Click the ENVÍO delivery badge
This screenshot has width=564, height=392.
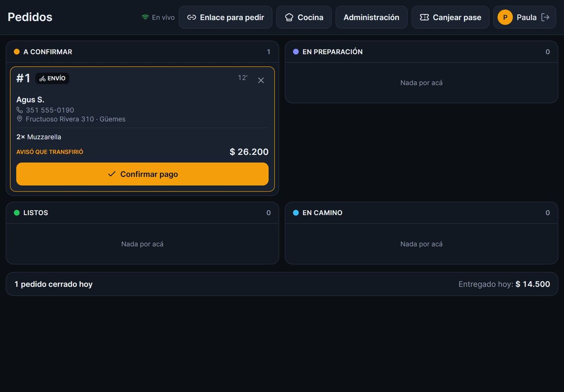[52, 78]
